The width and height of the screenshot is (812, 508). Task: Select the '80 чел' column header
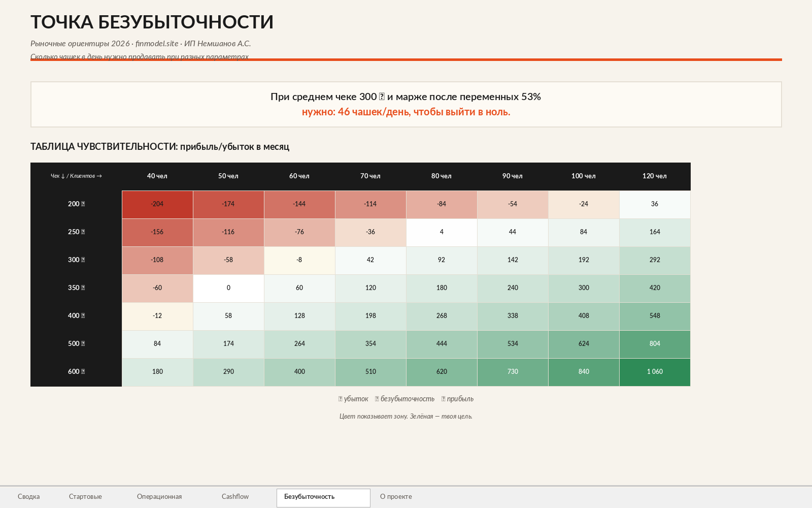442,176
